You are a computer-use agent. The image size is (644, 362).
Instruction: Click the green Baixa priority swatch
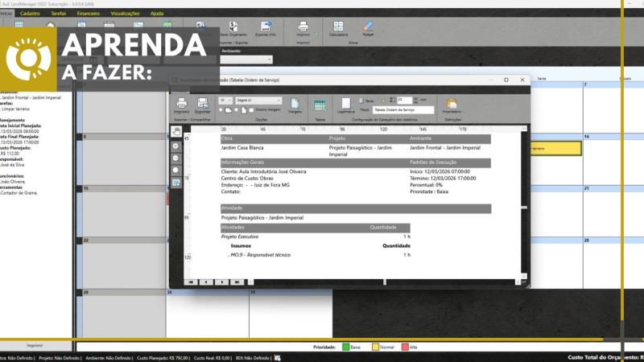pyautogui.click(x=346, y=347)
